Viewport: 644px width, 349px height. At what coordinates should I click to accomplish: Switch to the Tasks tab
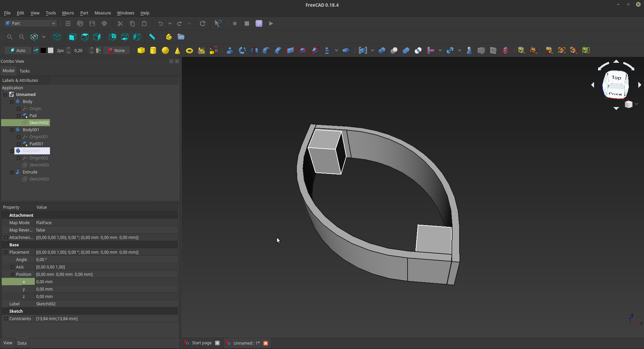pyautogui.click(x=24, y=71)
